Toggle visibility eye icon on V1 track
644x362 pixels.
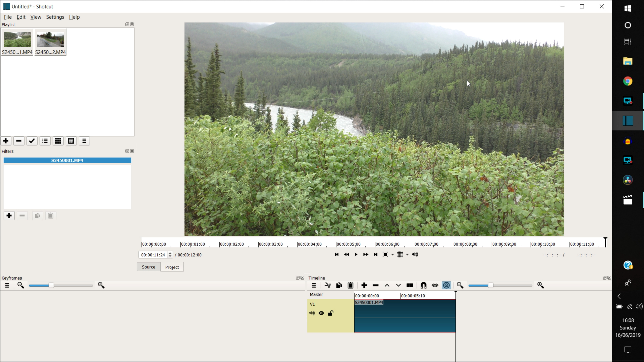[321, 313]
